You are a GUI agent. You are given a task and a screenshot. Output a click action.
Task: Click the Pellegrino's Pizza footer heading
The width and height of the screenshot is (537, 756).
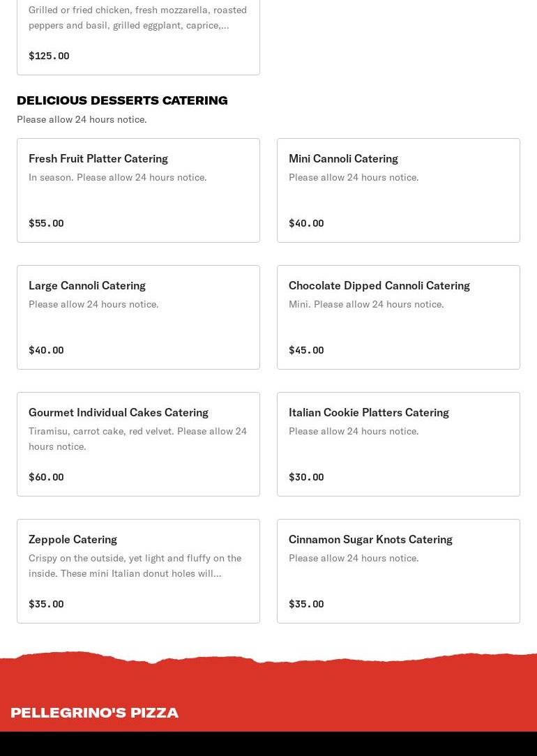click(95, 712)
